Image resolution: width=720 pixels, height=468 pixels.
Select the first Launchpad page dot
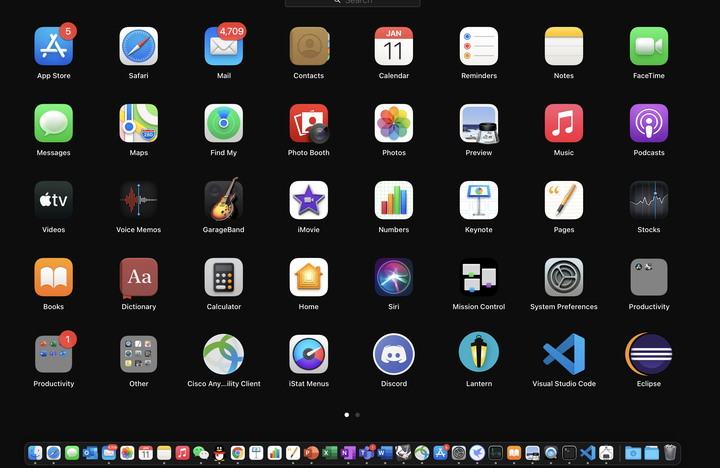(x=347, y=415)
